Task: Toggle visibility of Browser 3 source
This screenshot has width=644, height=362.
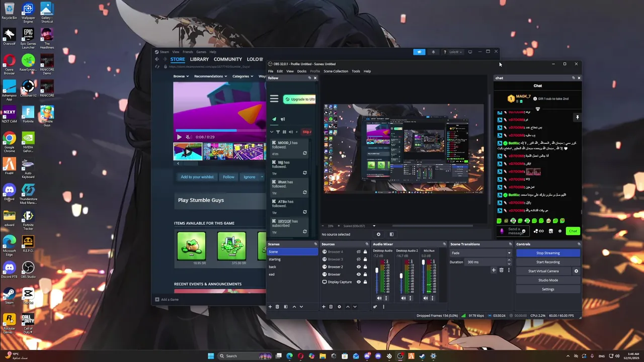Action: (x=359, y=259)
